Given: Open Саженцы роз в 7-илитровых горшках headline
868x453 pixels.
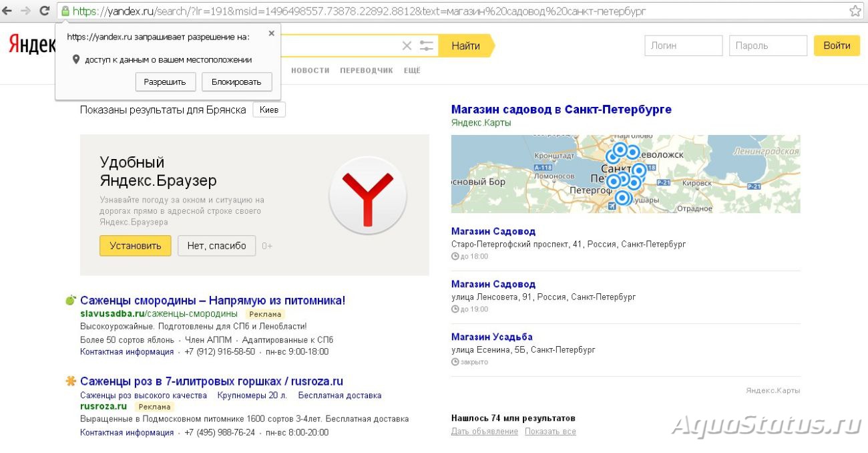Looking at the screenshot, I should click(x=212, y=382).
